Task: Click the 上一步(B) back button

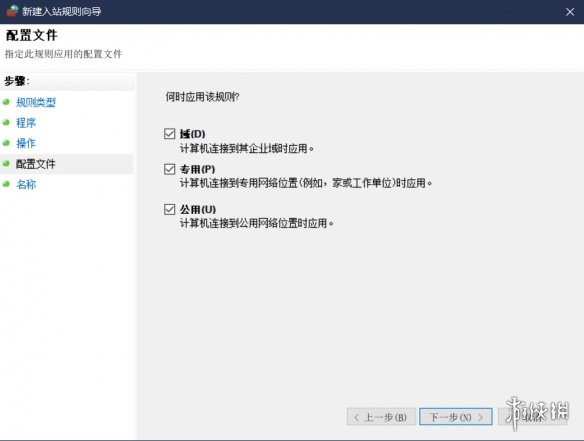Action: (381, 417)
